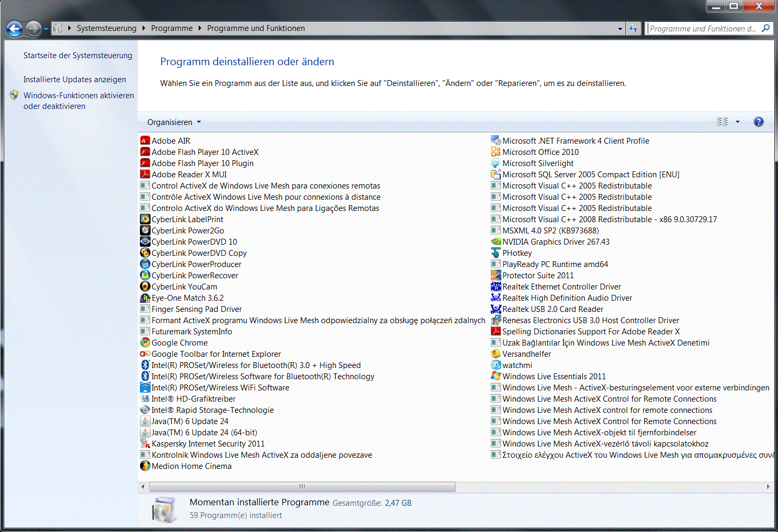Select the Protector Suite 2011 icon
The image size is (778, 532).
point(496,275)
